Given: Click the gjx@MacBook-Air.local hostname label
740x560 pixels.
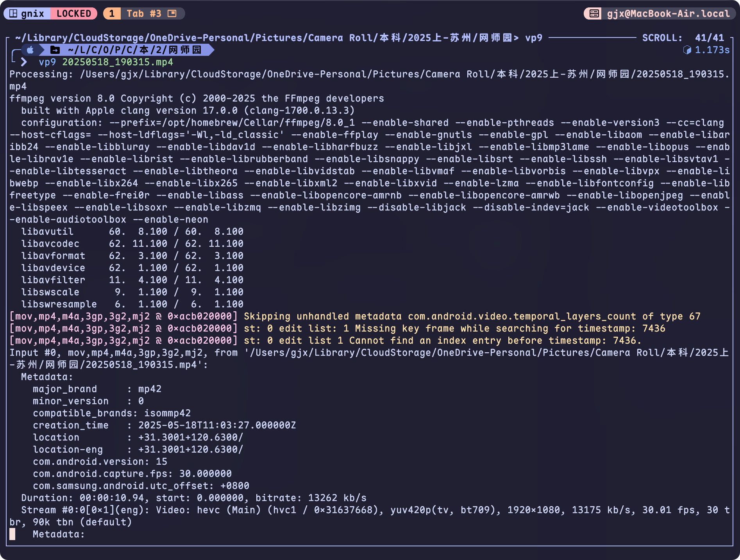Looking at the screenshot, I should pos(668,14).
